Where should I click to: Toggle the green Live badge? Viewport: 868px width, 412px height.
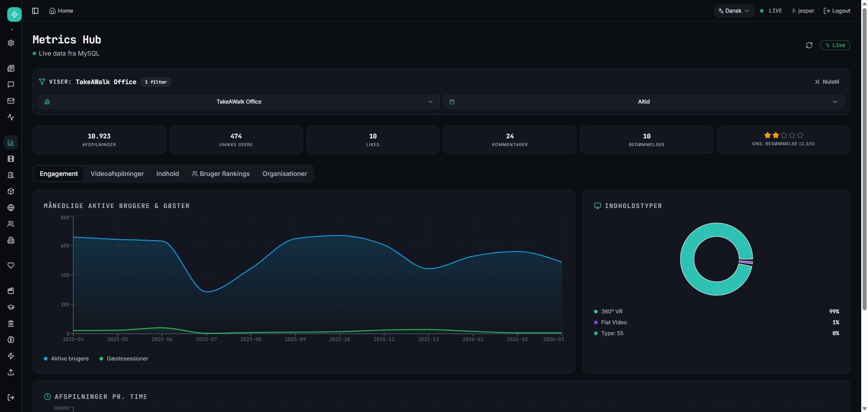tap(835, 45)
